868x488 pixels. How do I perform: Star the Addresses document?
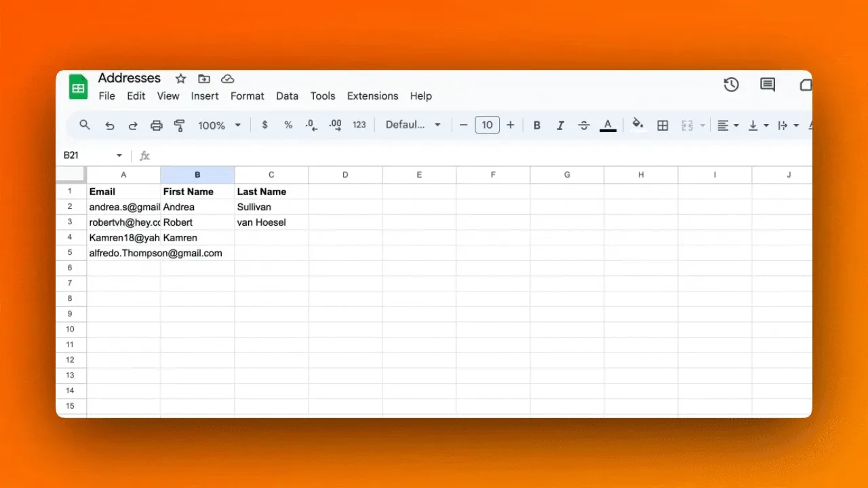pyautogui.click(x=180, y=79)
